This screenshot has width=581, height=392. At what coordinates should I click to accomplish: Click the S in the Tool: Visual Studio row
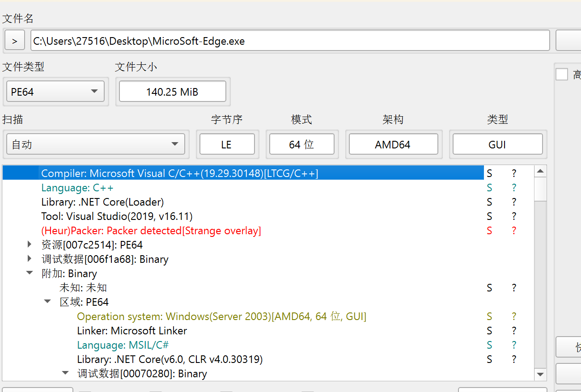(x=489, y=216)
